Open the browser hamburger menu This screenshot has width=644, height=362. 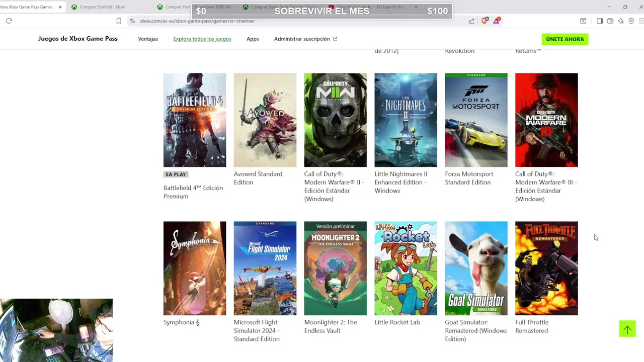tap(641, 21)
